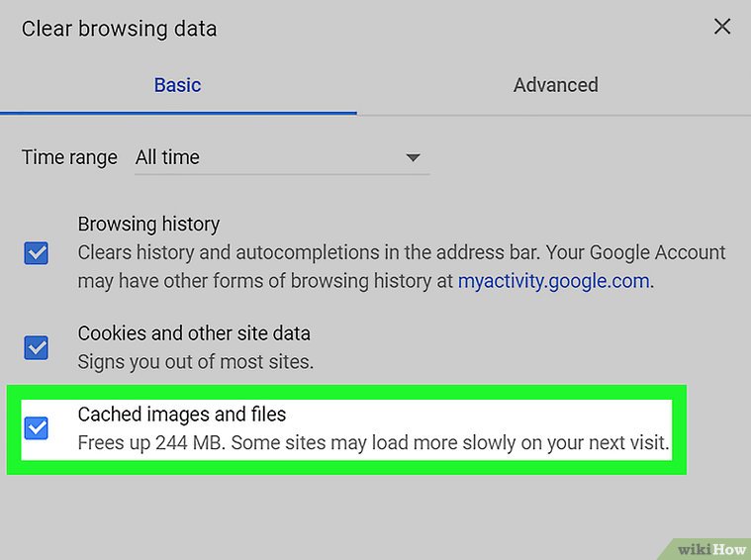The height and width of the screenshot is (560, 751).
Task: Click the 'Signs you out of most sites' text
Action: click(x=195, y=361)
